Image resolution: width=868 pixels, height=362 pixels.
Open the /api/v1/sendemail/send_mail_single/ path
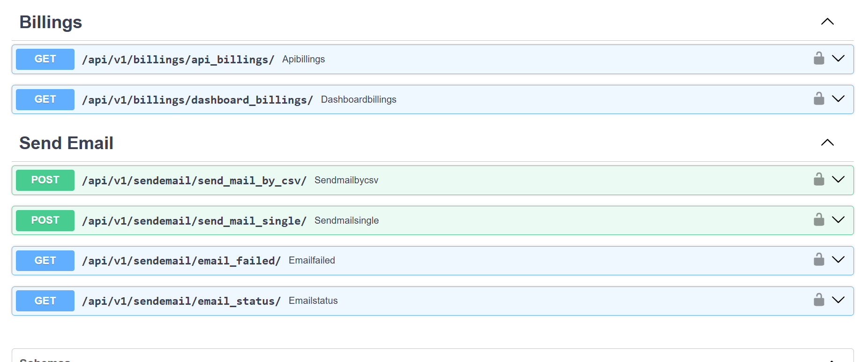[x=194, y=221]
